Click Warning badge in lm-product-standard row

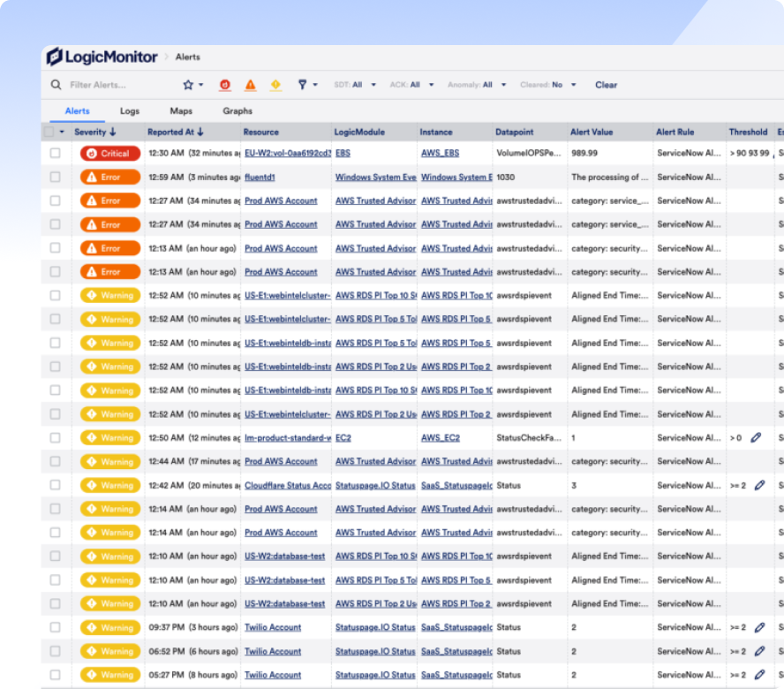[110, 438]
